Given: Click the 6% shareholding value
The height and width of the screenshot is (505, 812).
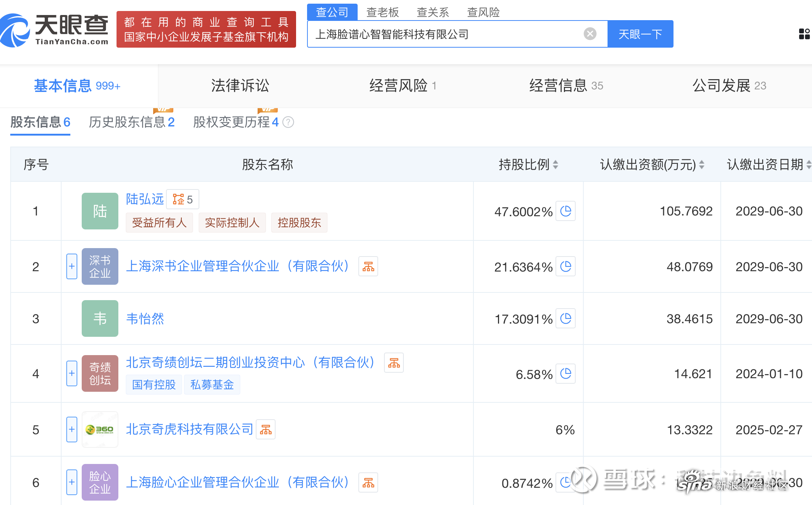Looking at the screenshot, I should 565,430.
